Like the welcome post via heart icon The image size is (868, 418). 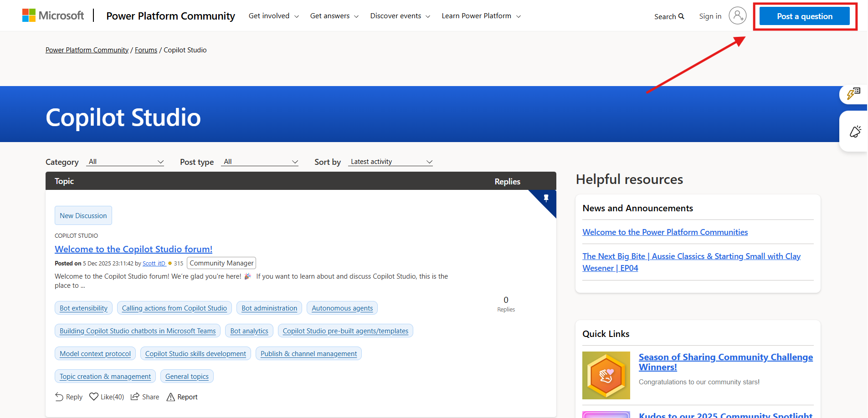pos(94,397)
